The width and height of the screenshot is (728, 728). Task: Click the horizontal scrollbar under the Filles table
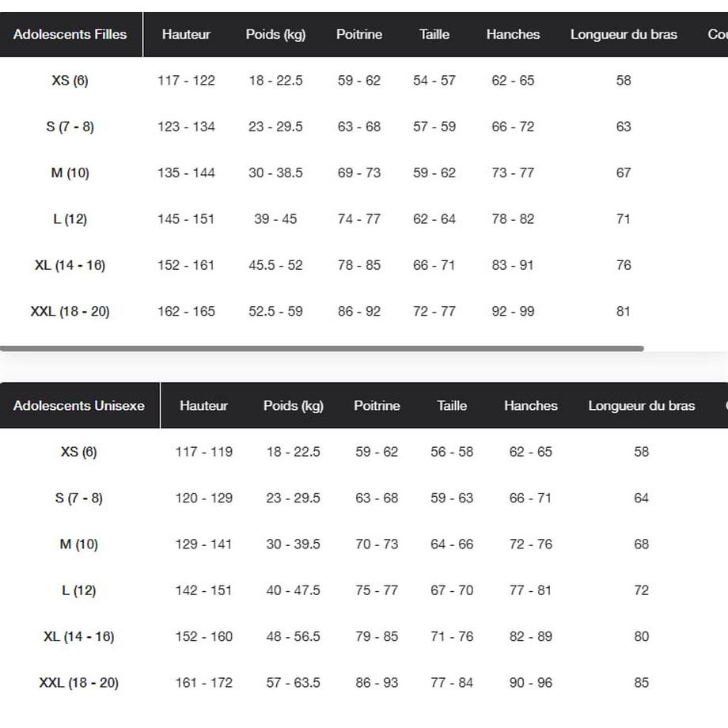pyautogui.click(x=322, y=348)
